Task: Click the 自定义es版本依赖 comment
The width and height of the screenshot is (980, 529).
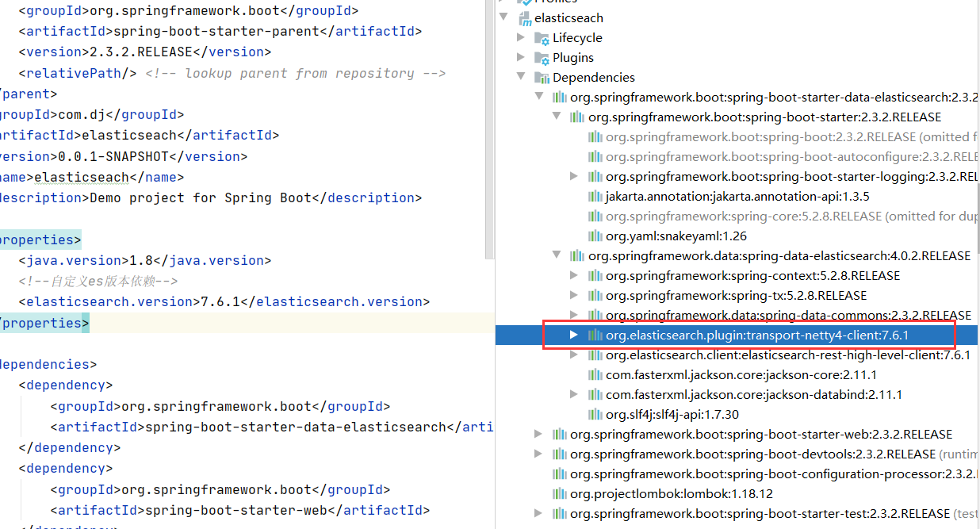Action: (x=98, y=281)
